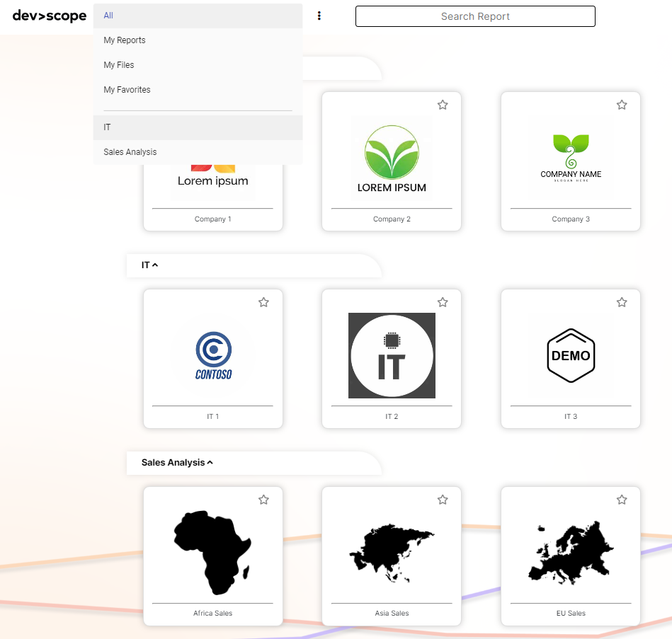Open the DEMO hexagon IT 3 thumbnail

(x=571, y=355)
